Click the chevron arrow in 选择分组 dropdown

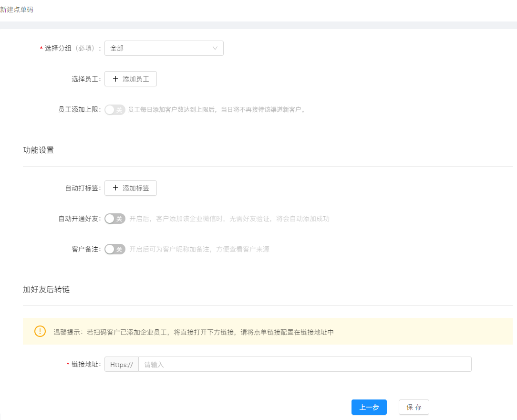(x=215, y=48)
